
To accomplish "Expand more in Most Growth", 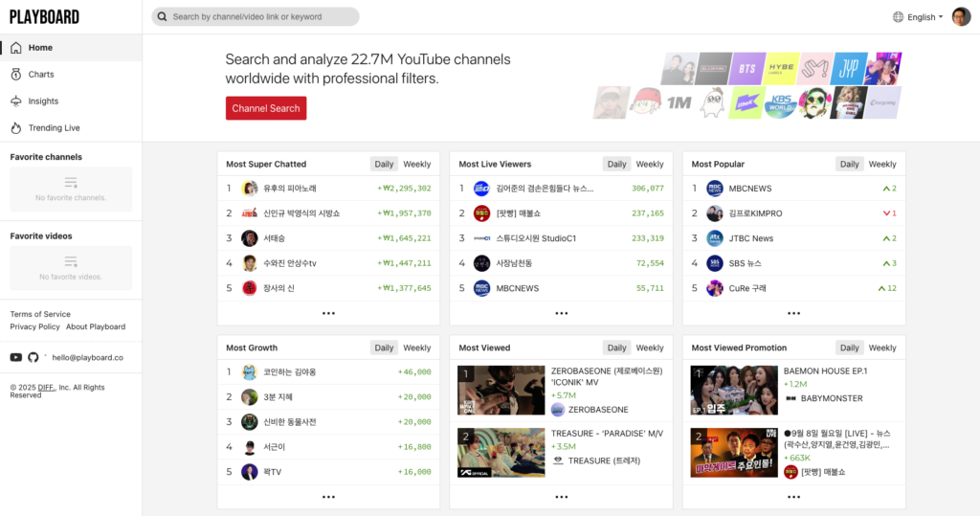I will click(328, 497).
